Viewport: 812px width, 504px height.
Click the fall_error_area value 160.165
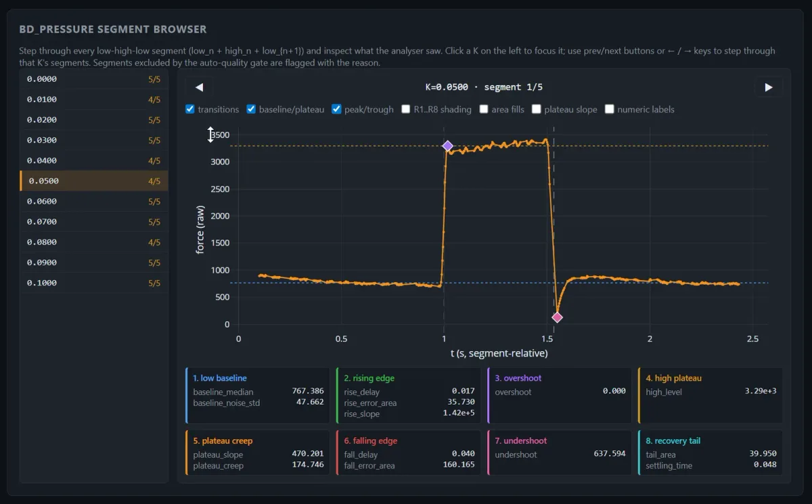pos(458,465)
